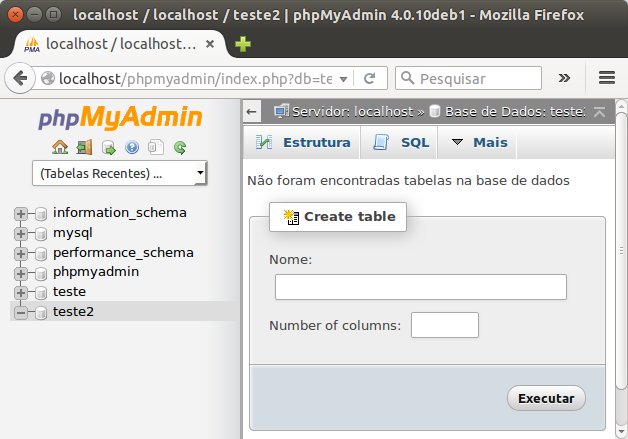Open phpMyAdmin documentation help icon
The height and width of the screenshot is (439, 628).
point(132,148)
